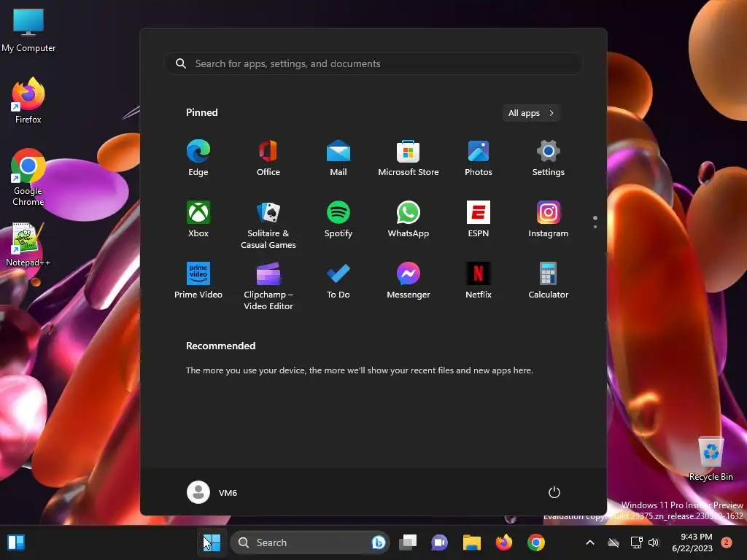Select the Notepad++ desktop shortcut
This screenshot has height=560, width=747.
[28, 245]
